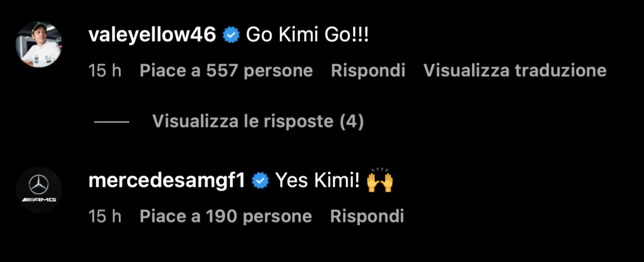
Task: Show translation with Visualizza traduzione
Action: click(515, 70)
